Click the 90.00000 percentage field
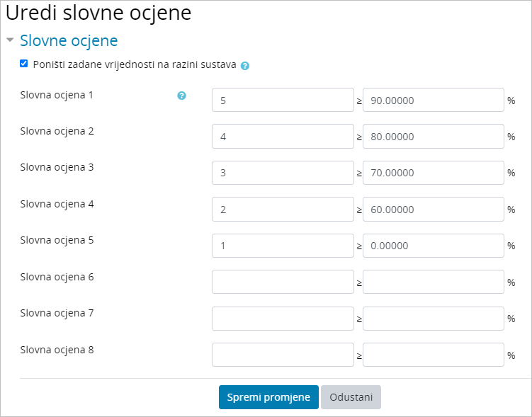 point(433,101)
